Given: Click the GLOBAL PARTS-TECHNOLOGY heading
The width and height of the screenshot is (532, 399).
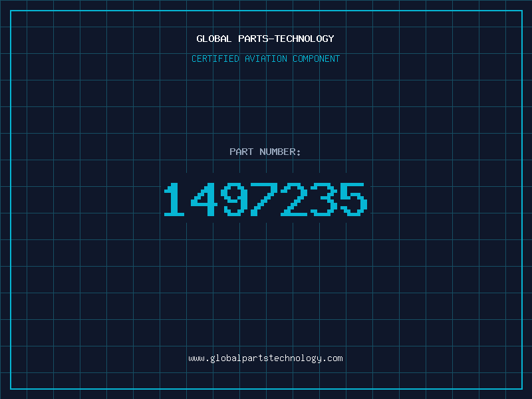Looking at the screenshot, I should (265, 39).
